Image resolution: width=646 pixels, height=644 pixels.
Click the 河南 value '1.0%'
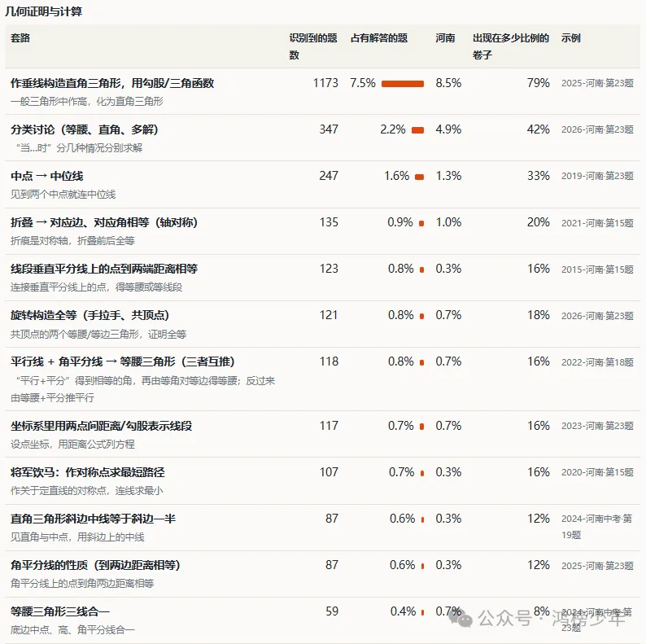click(448, 222)
